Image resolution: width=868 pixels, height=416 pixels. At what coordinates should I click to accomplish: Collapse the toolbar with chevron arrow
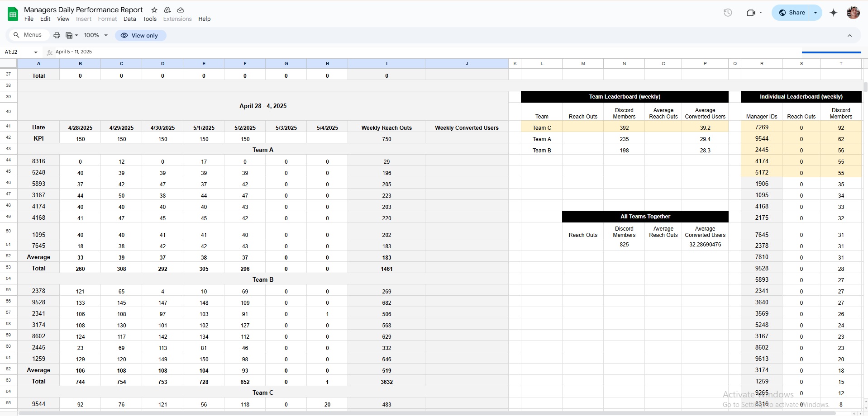[x=849, y=36]
